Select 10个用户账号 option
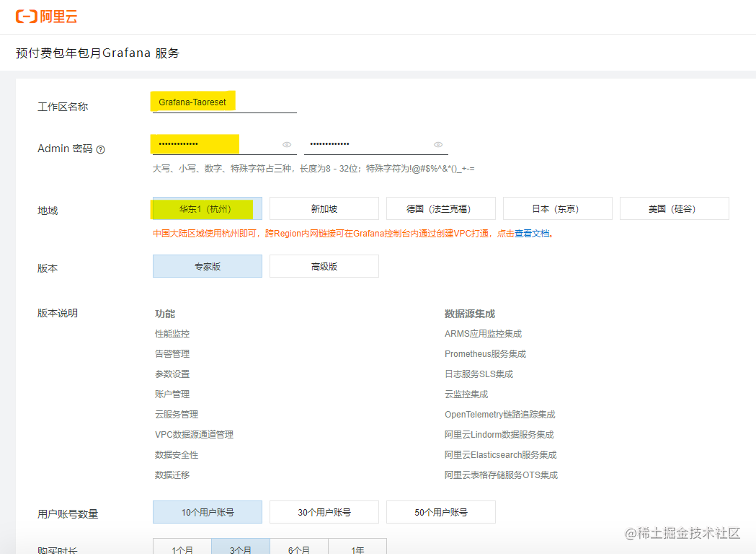The image size is (756, 556). tap(208, 512)
